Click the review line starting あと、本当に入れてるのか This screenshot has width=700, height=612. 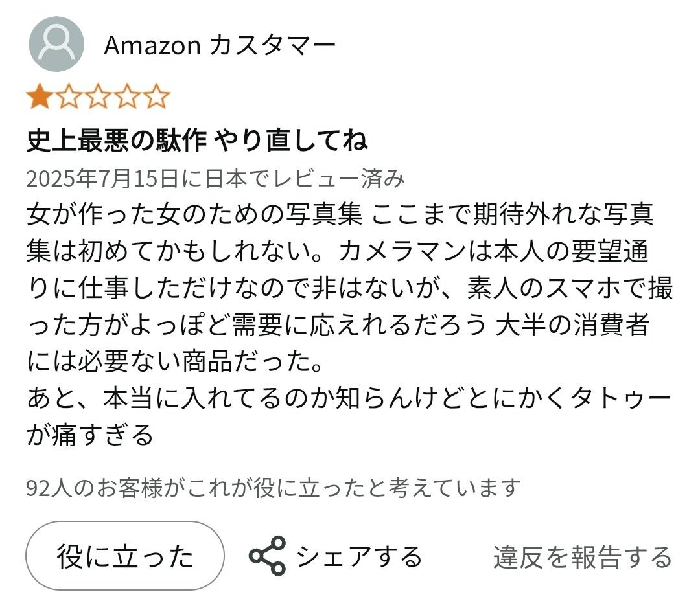349,398
